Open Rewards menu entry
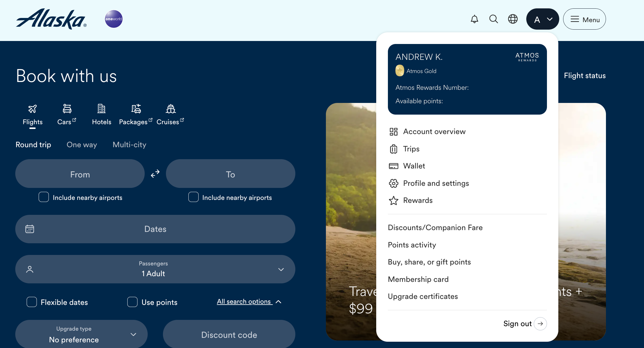This screenshot has width=644, height=348. 418,200
